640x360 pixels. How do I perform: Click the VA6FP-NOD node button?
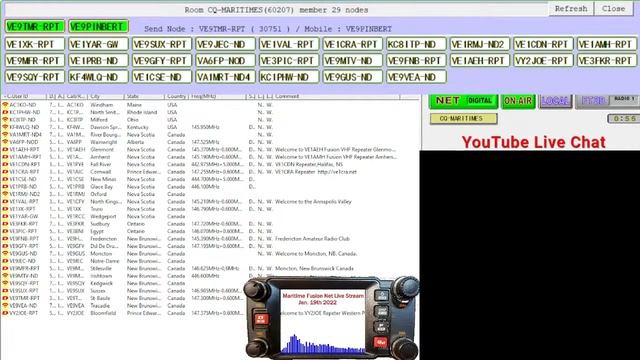[x=225, y=60]
